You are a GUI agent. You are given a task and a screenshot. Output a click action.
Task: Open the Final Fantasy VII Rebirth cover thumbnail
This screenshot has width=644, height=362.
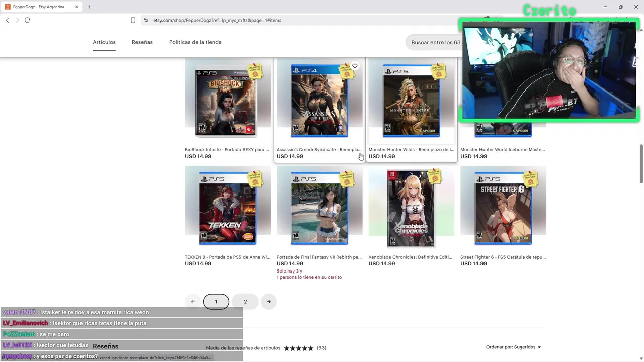(x=319, y=209)
